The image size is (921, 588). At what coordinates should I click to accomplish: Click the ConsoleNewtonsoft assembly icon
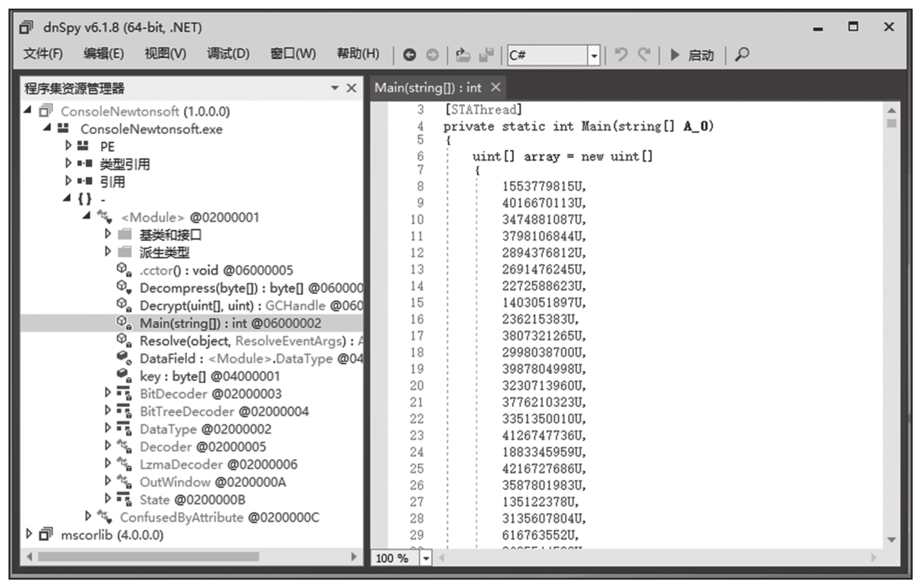click(46, 112)
